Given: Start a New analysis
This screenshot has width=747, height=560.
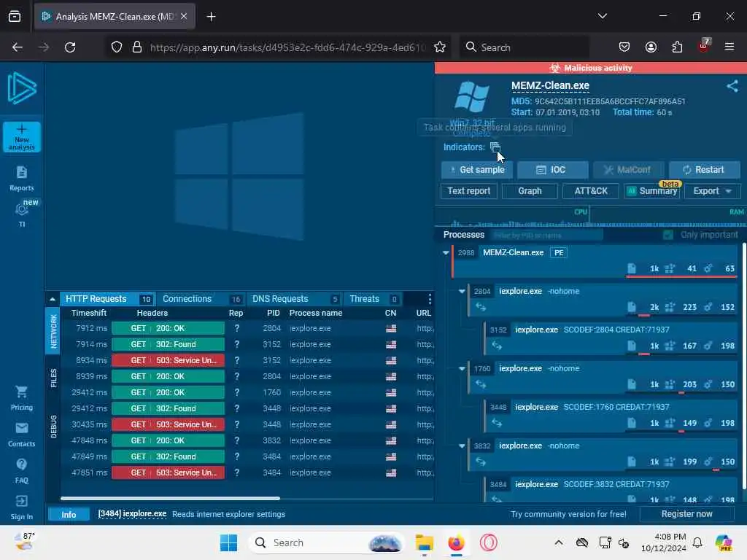Looking at the screenshot, I should pyautogui.click(x=22, y=137).
